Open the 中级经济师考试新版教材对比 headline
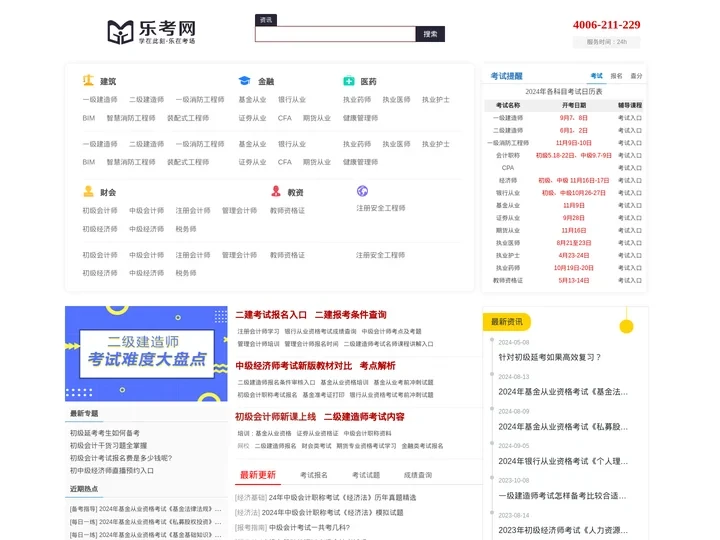The height and width of the screenshot is (540, 720). (293, 366)
